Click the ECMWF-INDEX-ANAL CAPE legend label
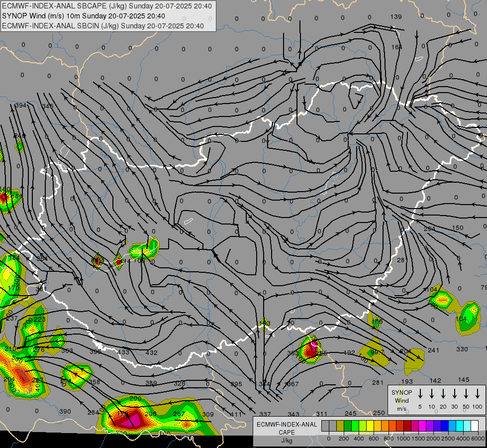The image size is (487, 448). [x=287, y=428]
